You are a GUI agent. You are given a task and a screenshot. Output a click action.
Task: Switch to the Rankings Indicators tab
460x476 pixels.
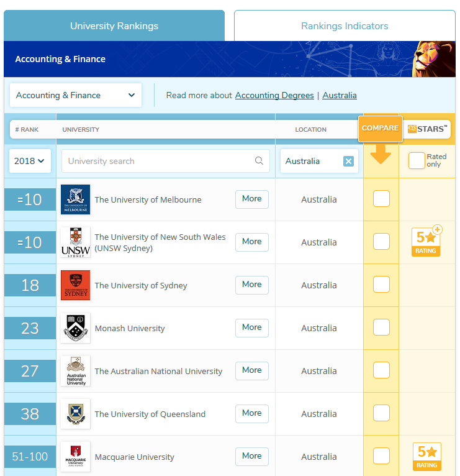click(345, 26)
